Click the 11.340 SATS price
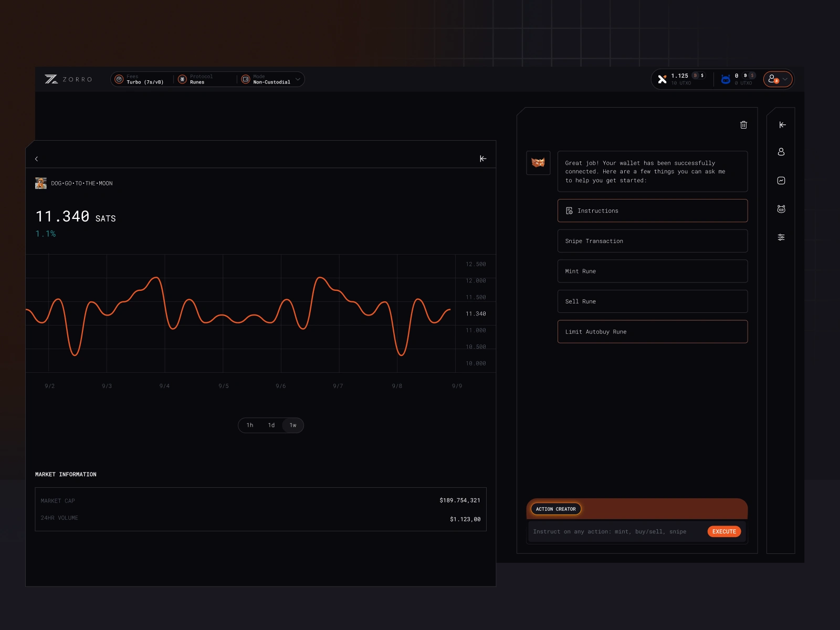Image resolution: width=840 pixels, height=630 pixels. 76,216
